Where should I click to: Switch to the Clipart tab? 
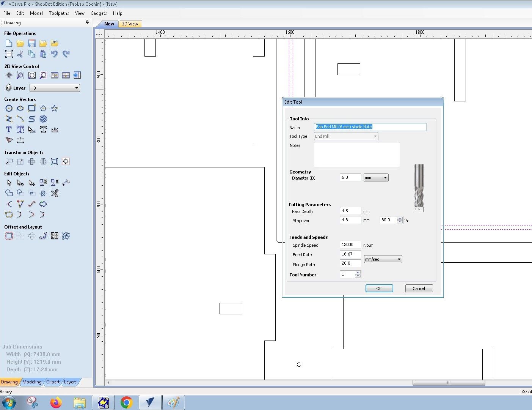[53, 382]
